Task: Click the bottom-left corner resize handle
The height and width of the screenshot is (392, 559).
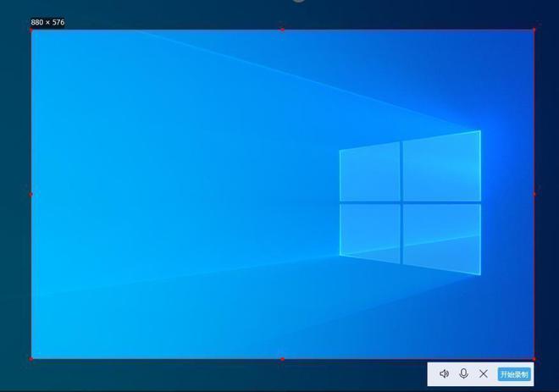Action: click(31, 358)
